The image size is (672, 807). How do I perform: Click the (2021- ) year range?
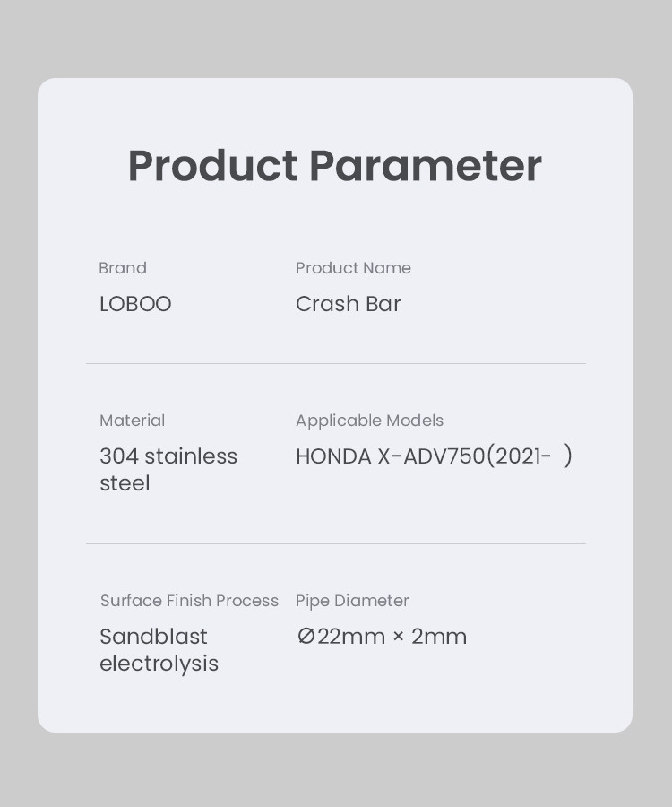[x=530, y=456]
